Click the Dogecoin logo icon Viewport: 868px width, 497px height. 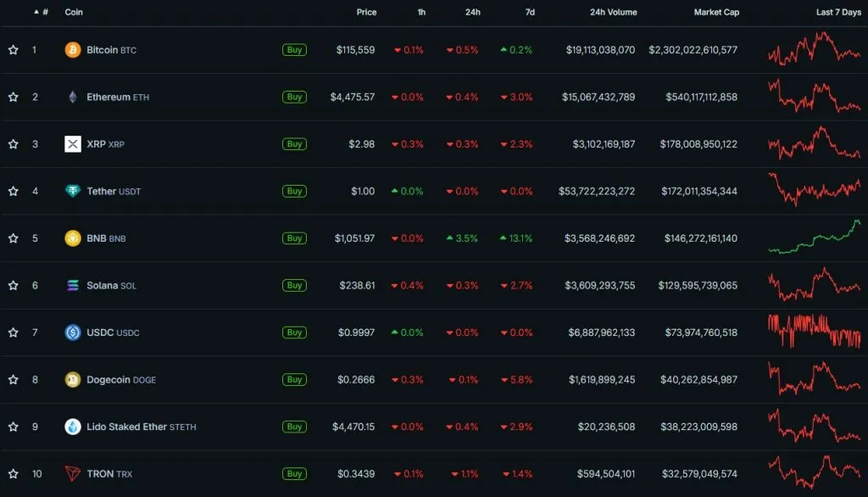point(73,379)
